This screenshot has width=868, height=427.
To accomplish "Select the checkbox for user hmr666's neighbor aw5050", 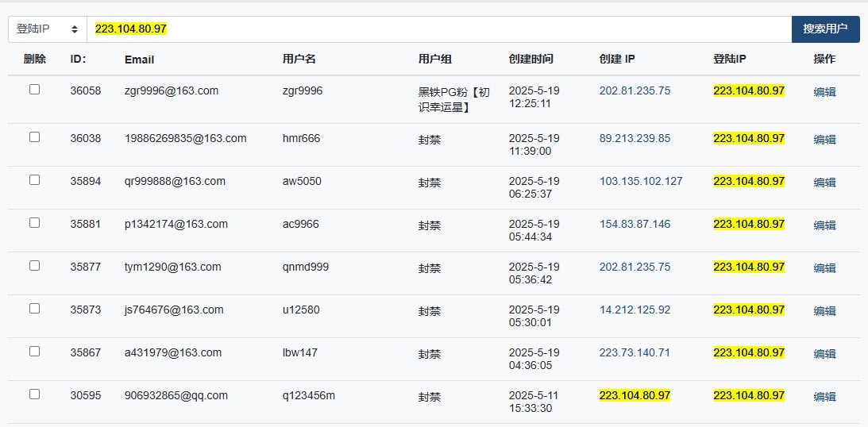I will tap(34, 179).
